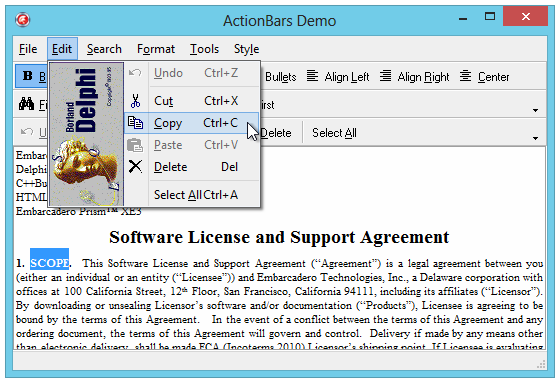Close the open Edit menu
Image resolution: width=560 pixels, height=383 pixels.
[62, 49]
